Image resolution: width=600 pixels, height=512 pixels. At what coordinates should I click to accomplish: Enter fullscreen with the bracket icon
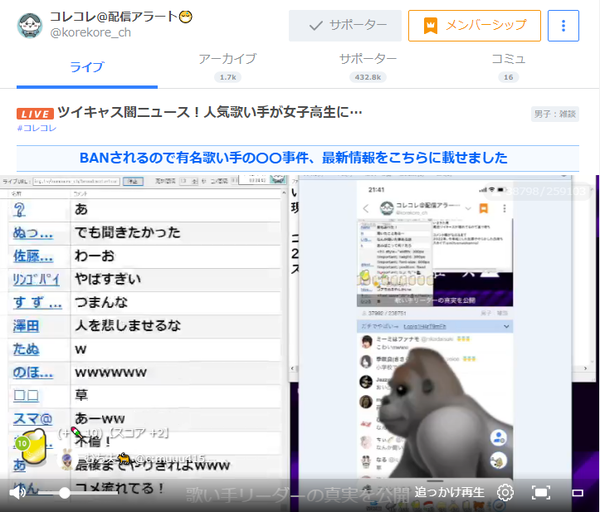[541, 492]
